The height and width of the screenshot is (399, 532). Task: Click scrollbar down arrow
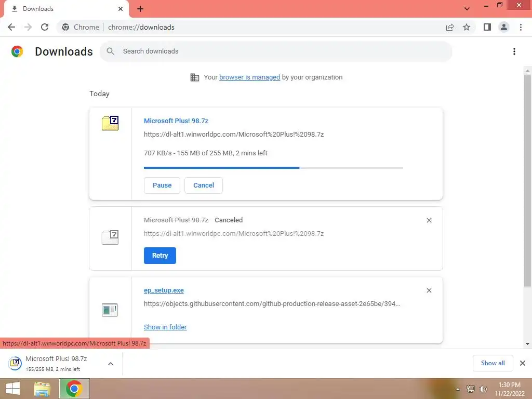coord(527,344)
